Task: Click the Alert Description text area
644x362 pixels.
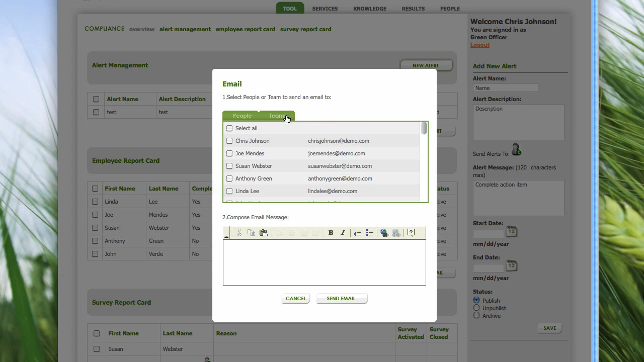Action: [519, 122]
